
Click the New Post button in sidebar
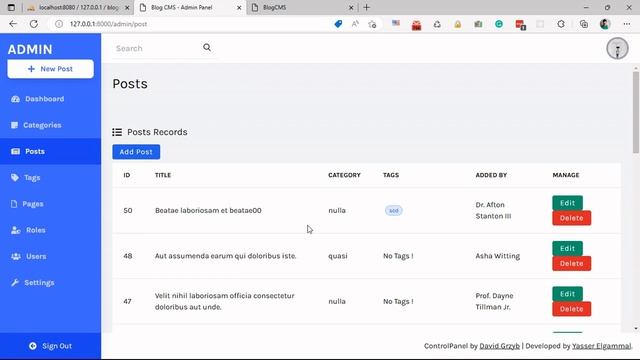(x=50, y=69)
